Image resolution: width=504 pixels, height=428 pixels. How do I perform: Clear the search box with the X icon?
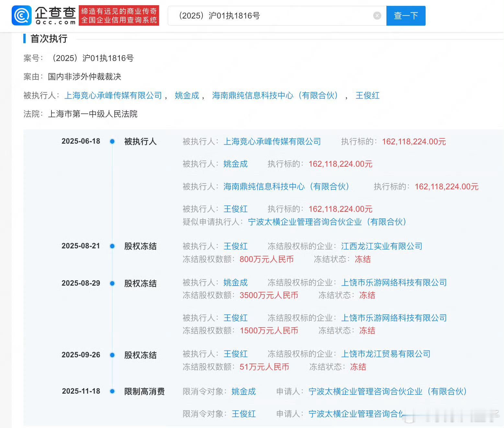point(377,16)
